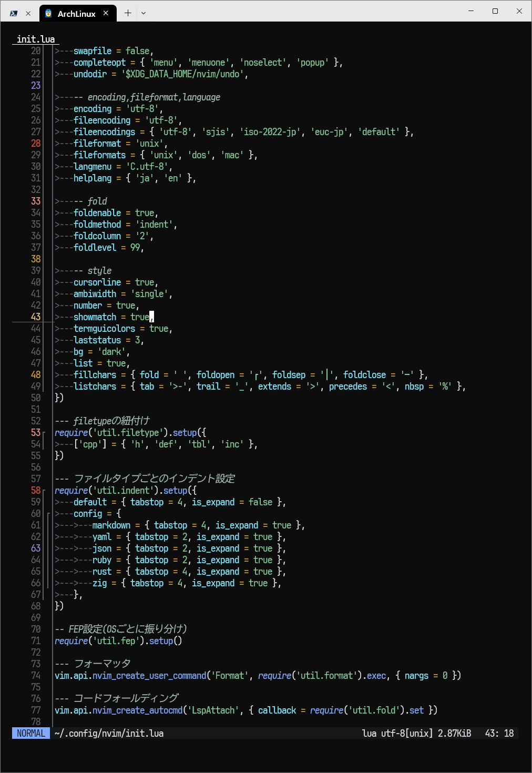Click the lua filetype indicator in statusline
This screenshot has width=532, height=773.
tap(369, 733)
